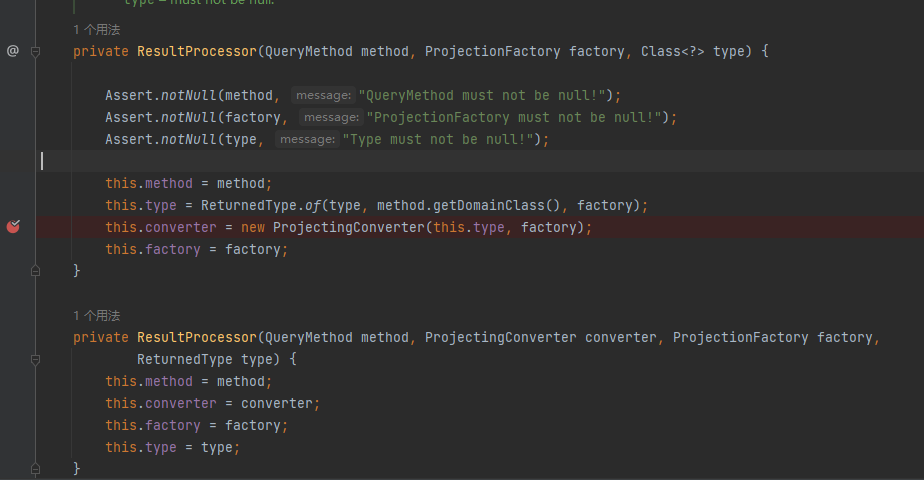Click the message hint before "QueryMethod must not be null!"
Screen dimensions: 924x480
pos(321,95)
